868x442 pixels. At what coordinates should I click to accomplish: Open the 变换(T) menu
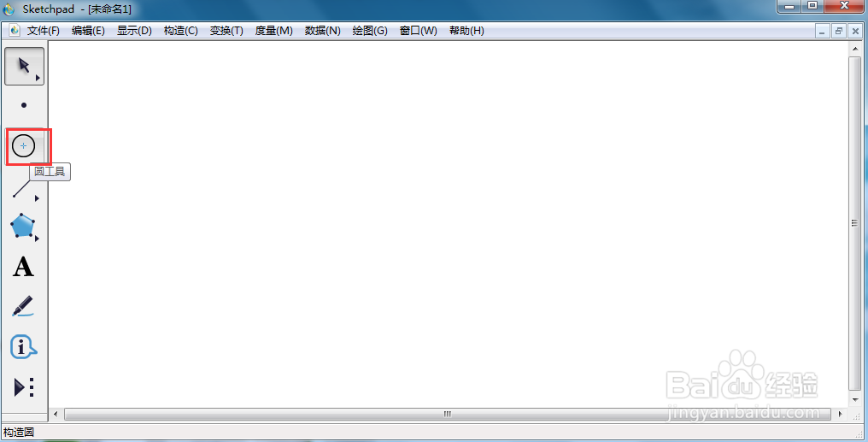(226, 31)
